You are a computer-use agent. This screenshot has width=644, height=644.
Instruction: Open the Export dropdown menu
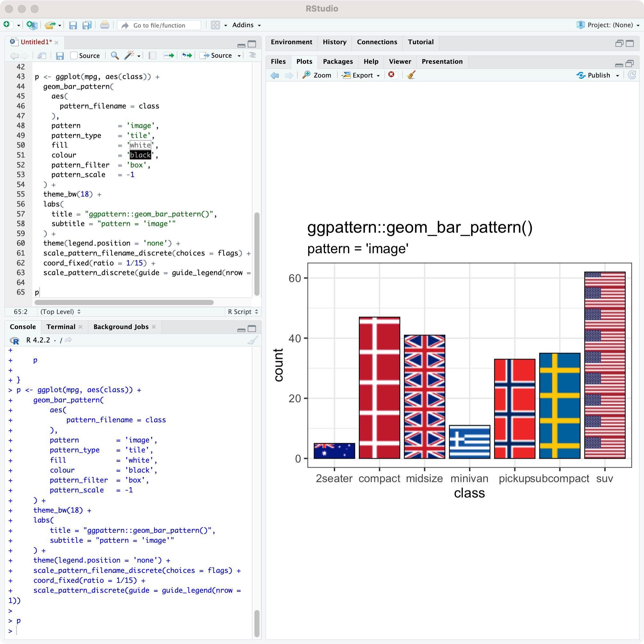pos(361,75)
